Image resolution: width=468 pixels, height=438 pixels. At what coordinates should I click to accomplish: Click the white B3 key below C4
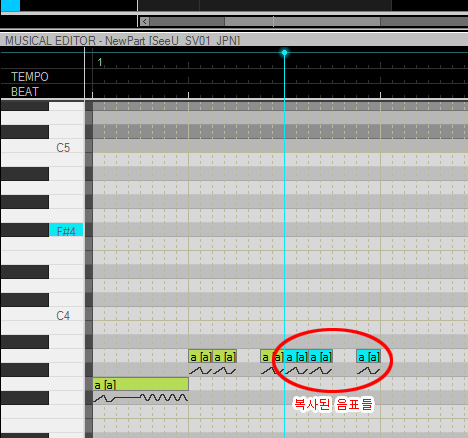(x=42, y=328)
